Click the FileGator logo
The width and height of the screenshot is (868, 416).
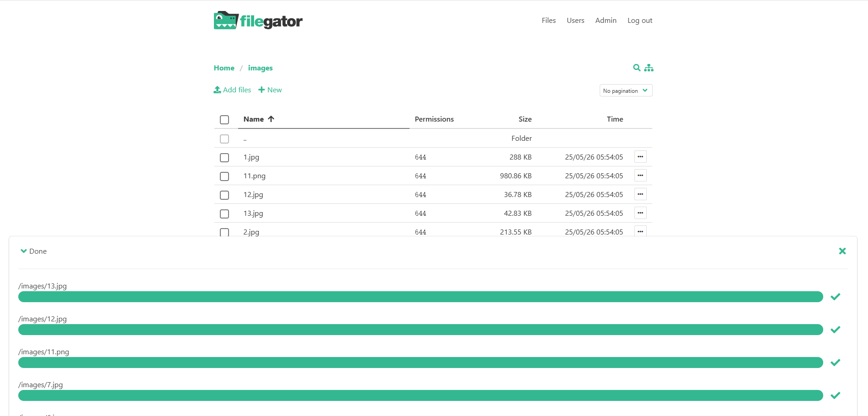pos(258,21)
